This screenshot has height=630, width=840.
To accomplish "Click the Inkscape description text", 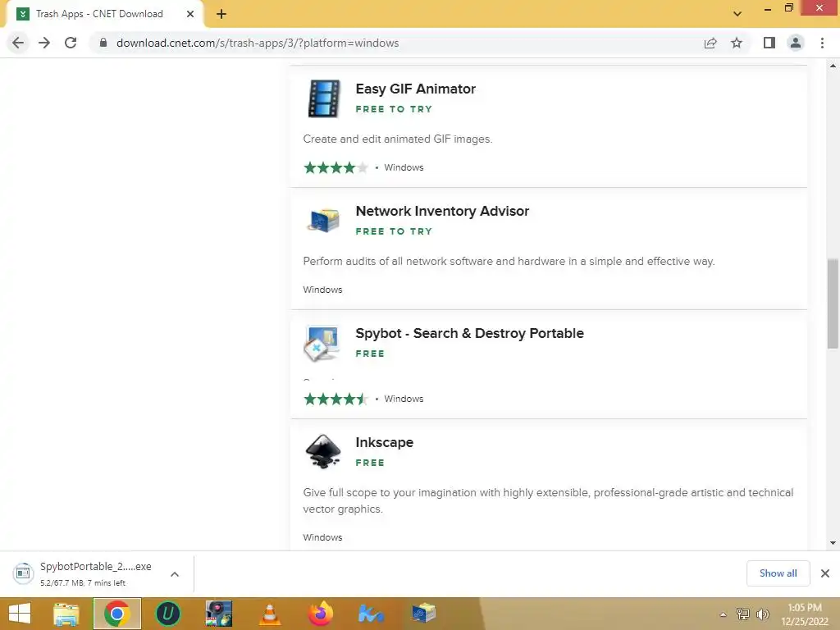I will tap(548, 501).
